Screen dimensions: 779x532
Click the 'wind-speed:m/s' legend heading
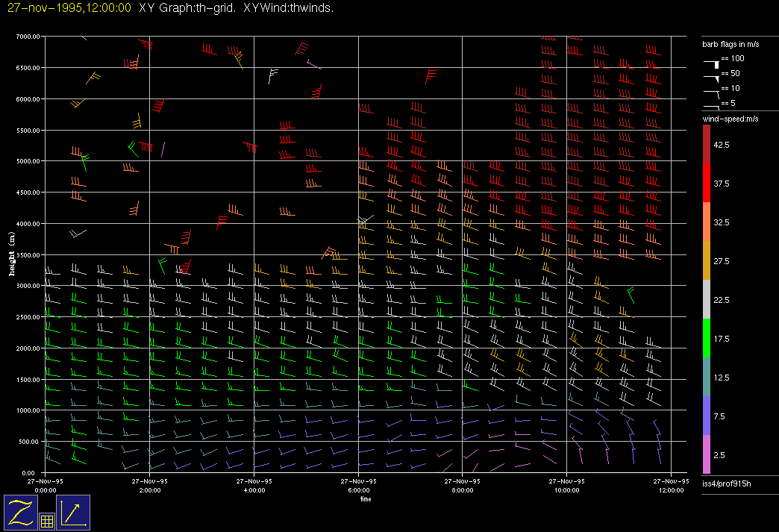[730, 119]
